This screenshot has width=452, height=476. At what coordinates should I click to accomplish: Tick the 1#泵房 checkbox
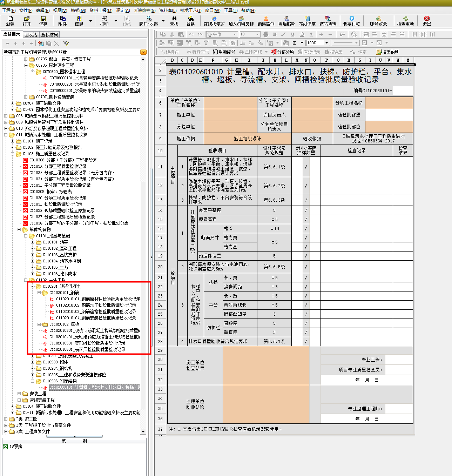coord(5,447)
